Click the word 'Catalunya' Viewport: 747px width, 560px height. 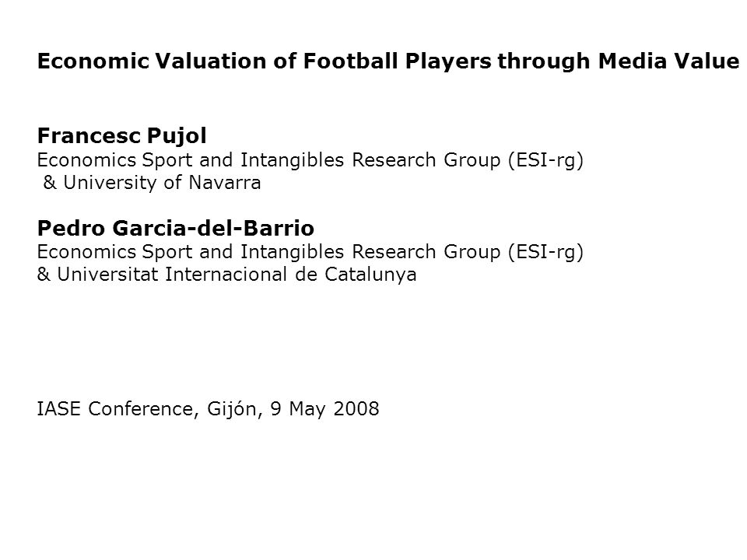point(370,275)
